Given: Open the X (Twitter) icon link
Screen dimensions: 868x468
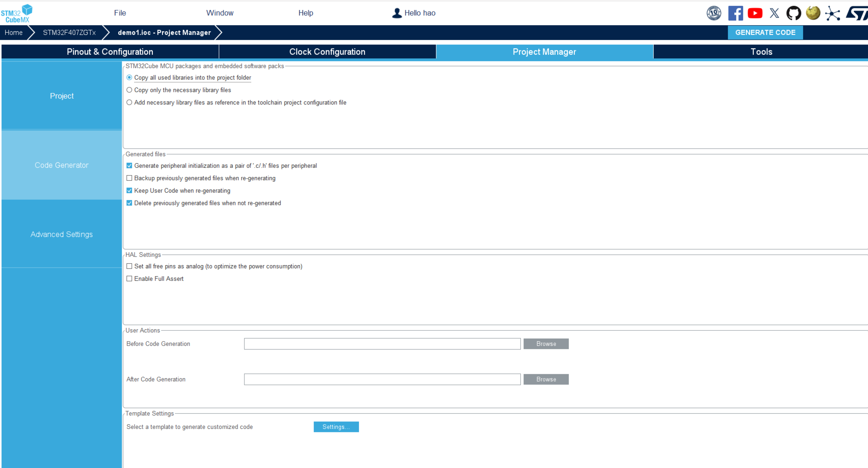Looking at the screenshot, I should pos(774,13).
